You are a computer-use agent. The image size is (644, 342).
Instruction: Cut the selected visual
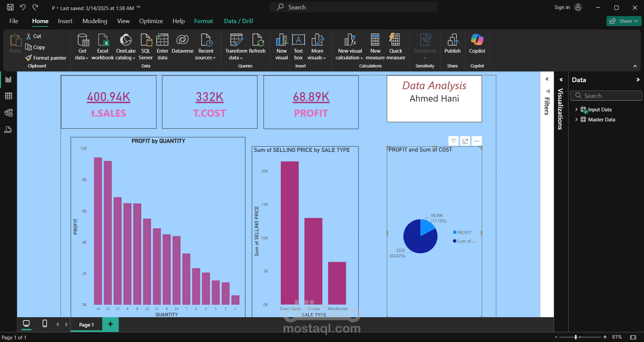click(34, 36)
